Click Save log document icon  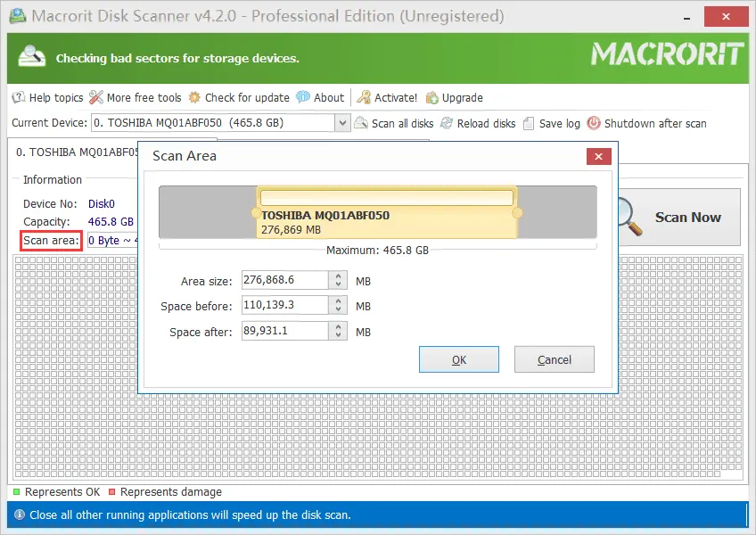click(529, 124)
